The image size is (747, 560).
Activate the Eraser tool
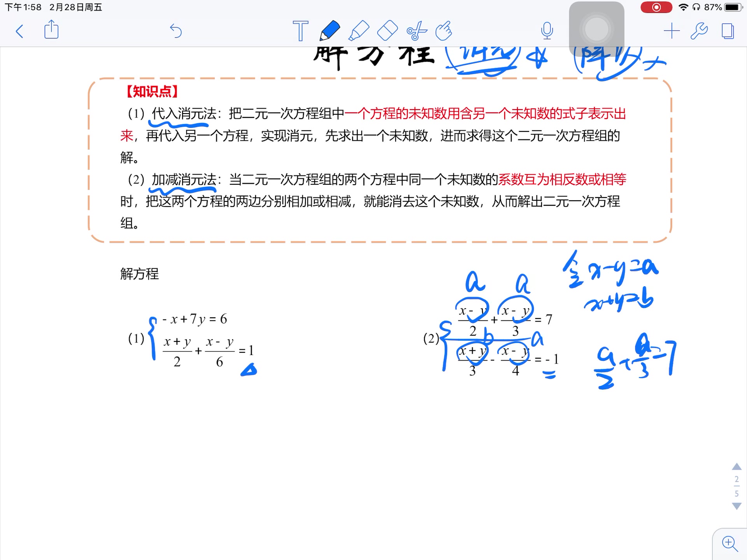387,31
